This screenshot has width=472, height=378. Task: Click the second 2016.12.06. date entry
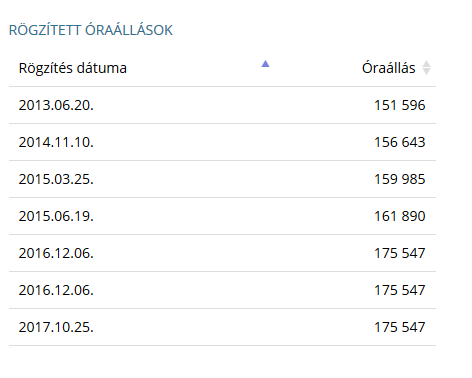point(56,290)
